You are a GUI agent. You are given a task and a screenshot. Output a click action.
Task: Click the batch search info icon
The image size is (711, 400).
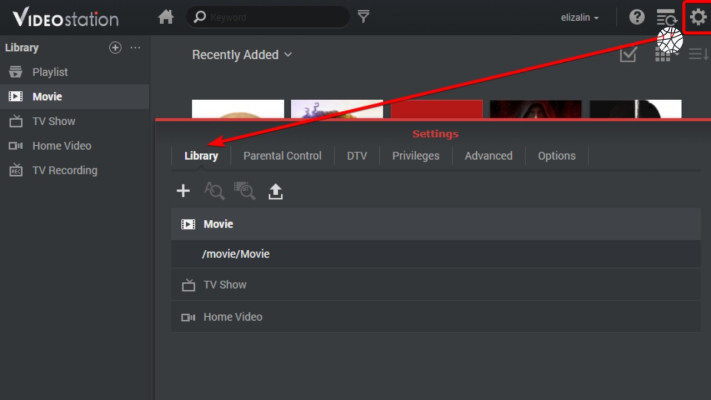tap(244, 190)
